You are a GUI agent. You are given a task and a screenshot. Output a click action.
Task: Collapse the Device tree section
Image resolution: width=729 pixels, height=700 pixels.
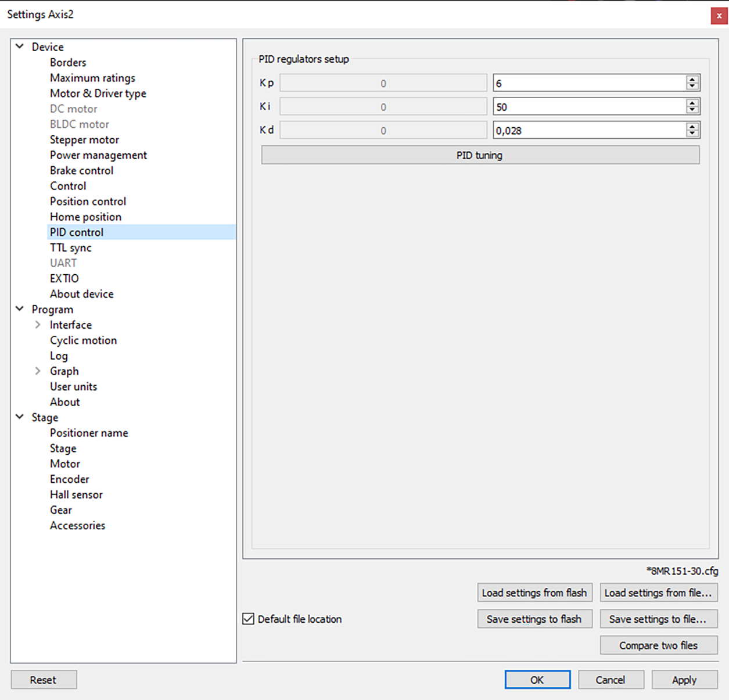(x=20, y=46)
